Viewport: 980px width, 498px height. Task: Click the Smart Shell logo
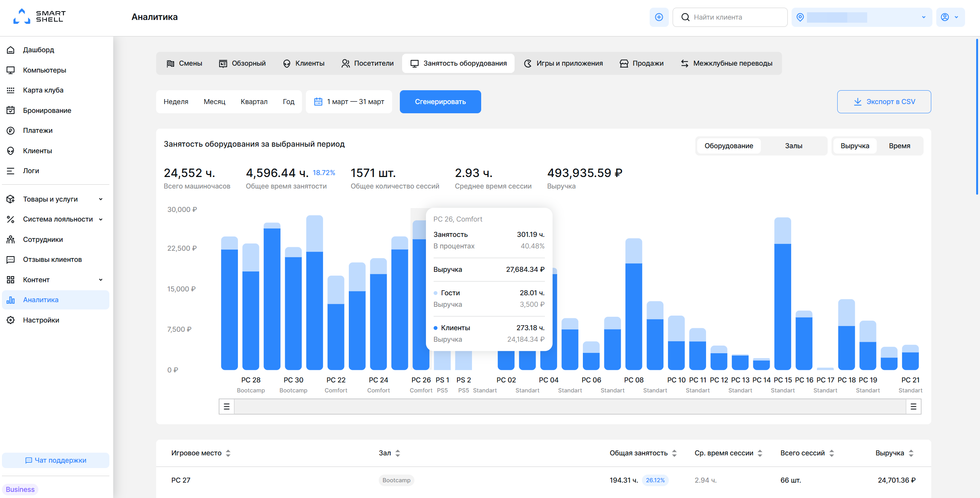click(40, 17)
